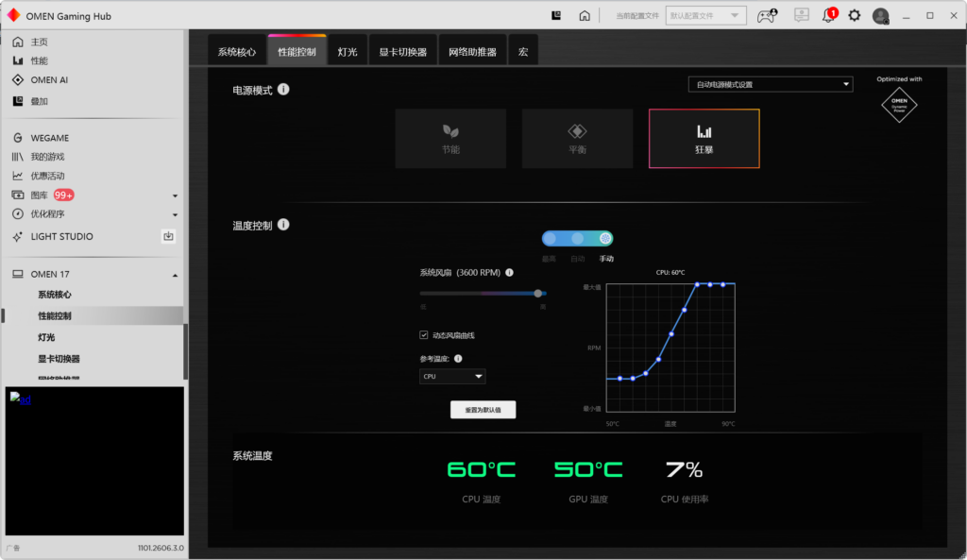Open the 默认配置文件 profile dropdown
The height and width of the screenshot is (560, 967).
pyautogui.click(x=705, y=15)
